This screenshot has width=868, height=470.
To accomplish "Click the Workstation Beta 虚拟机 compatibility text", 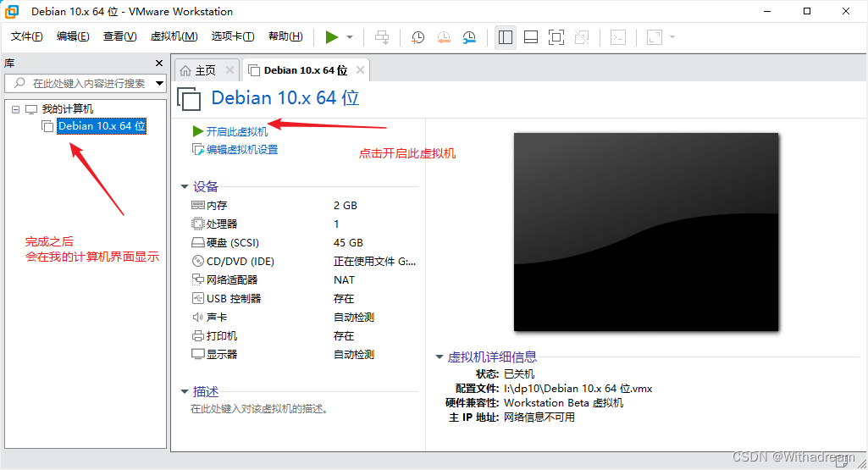I will [563, 403].
